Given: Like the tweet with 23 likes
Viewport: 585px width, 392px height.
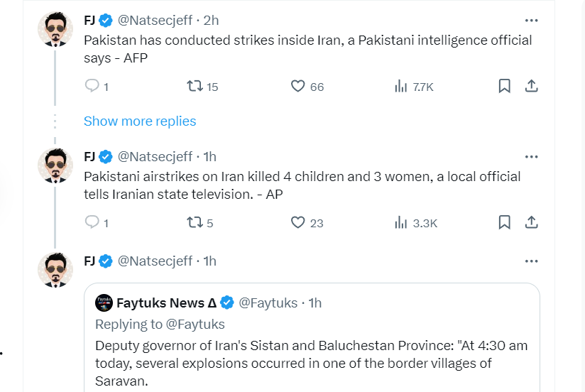Looking at the screenshot, I should (298, 223).
